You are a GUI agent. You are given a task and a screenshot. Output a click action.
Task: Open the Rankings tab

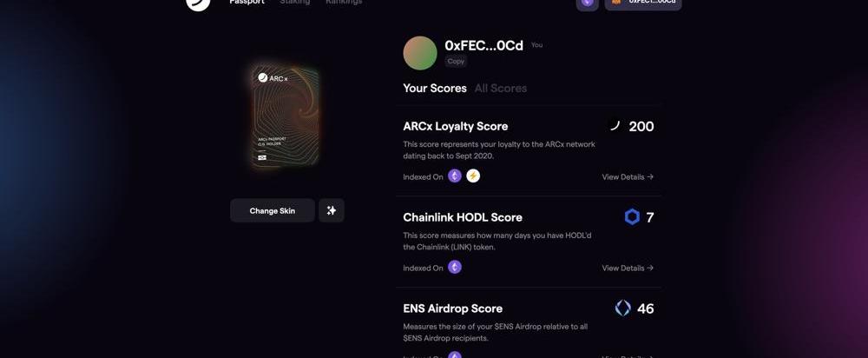coord(344,3)
